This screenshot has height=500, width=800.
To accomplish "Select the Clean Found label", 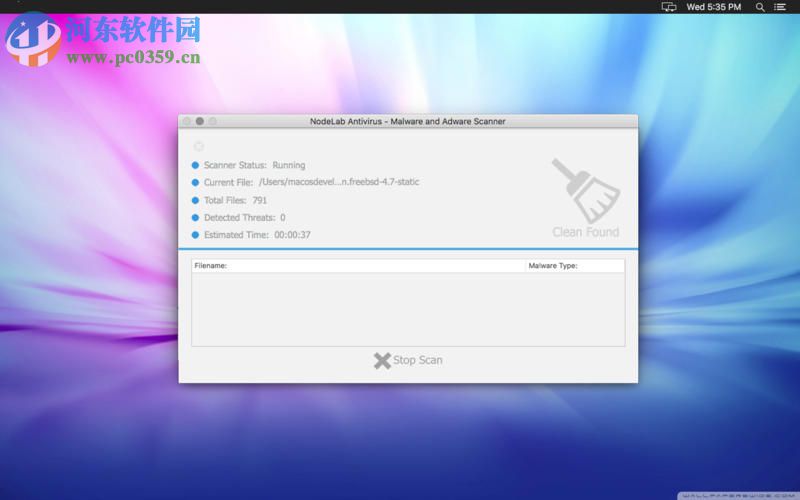I will pos(586,232).
